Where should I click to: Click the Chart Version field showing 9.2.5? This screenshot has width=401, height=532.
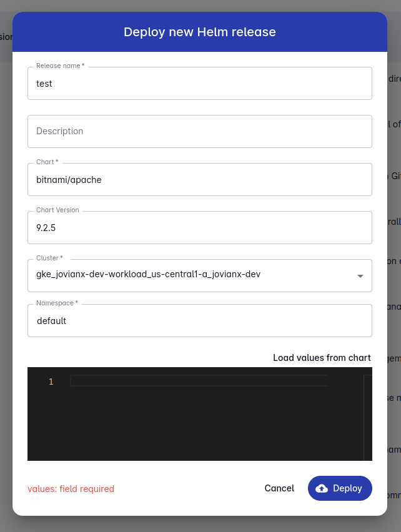pyautogui.click(x=200, y=227)
